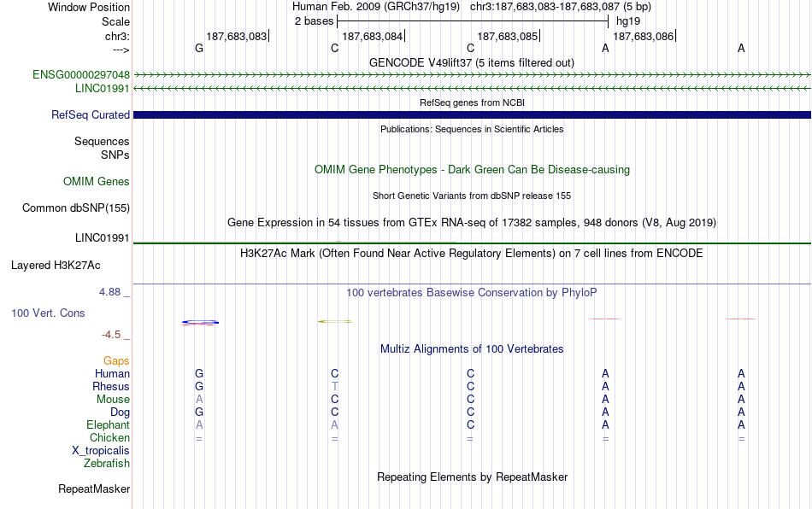Click the Dog alignment row label
The image size is (812, 509).
(120, 412)
